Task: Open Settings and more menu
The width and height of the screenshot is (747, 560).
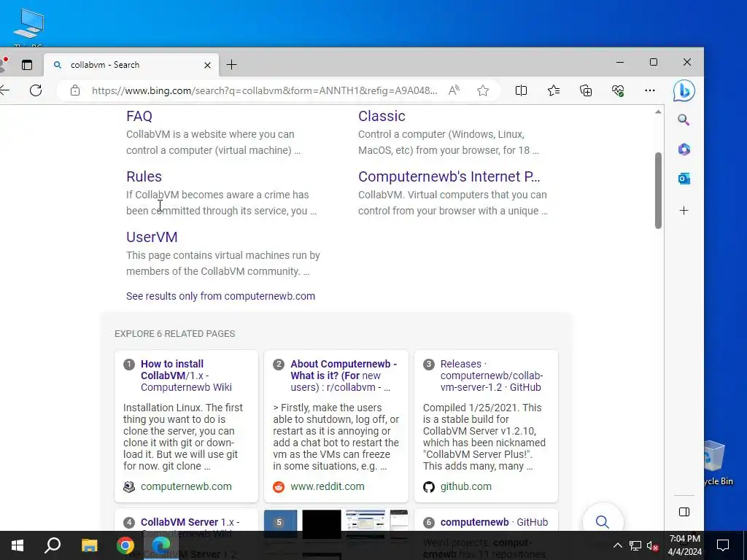Action: 650,90
